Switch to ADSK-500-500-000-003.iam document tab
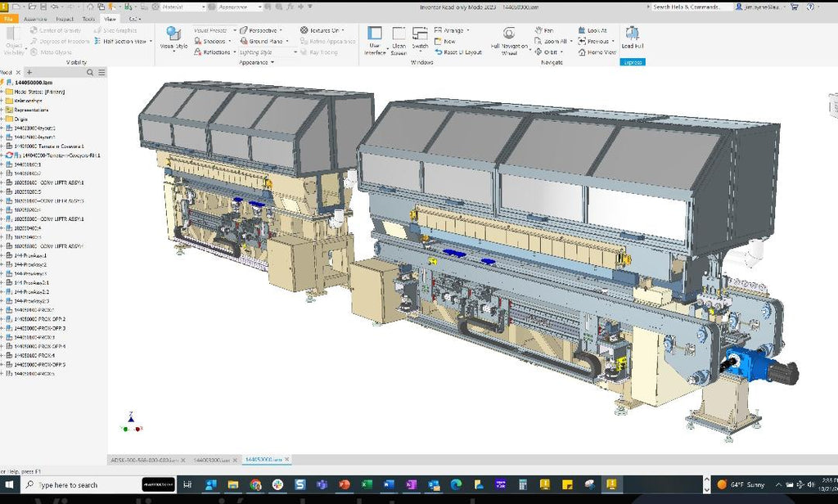838x504 pixels. (x=144, y=460)
